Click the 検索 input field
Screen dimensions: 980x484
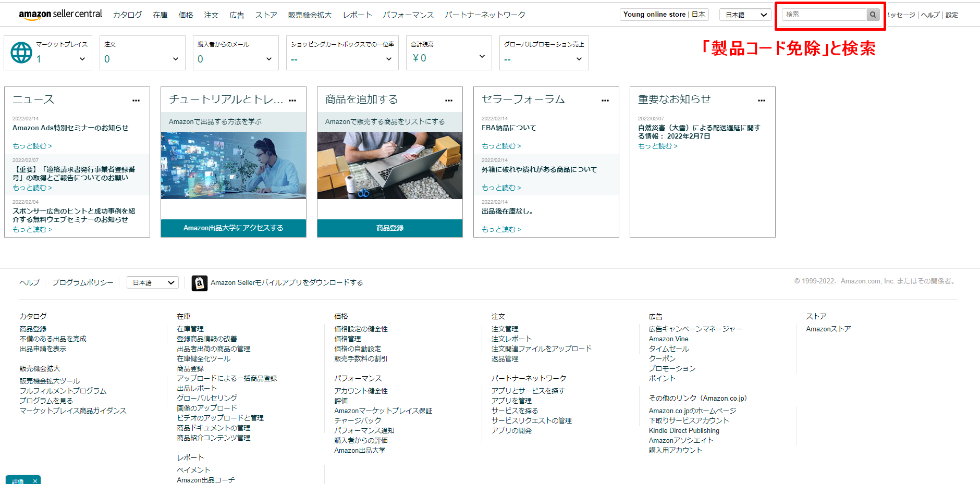824,15
